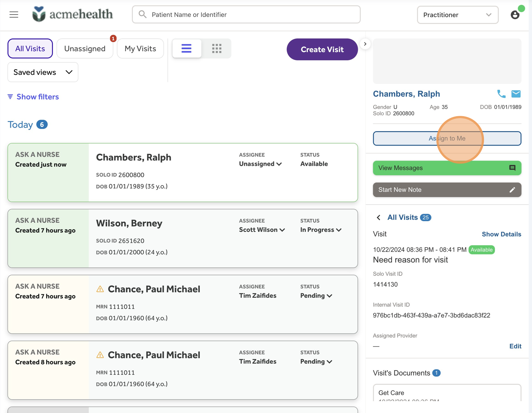532x413 pixels.
Task: Select Solo Visit ID 1414130
Action: 385,284
